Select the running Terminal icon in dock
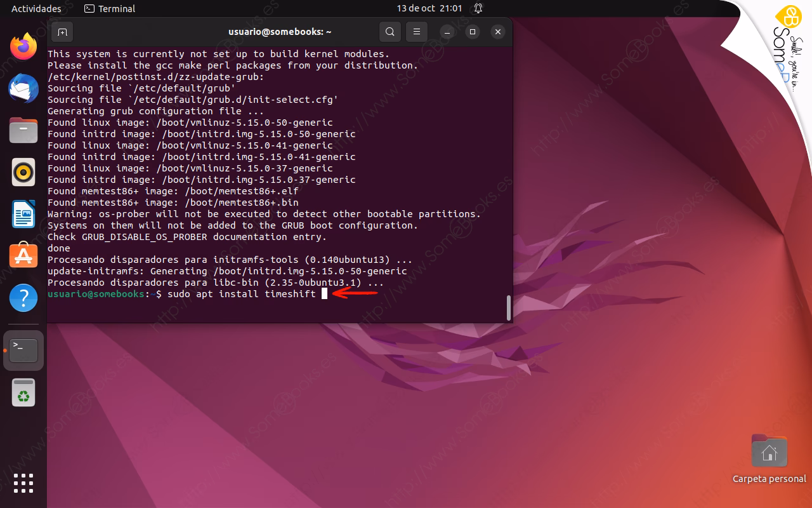This screenshot has width=812, height=508. 23,350
